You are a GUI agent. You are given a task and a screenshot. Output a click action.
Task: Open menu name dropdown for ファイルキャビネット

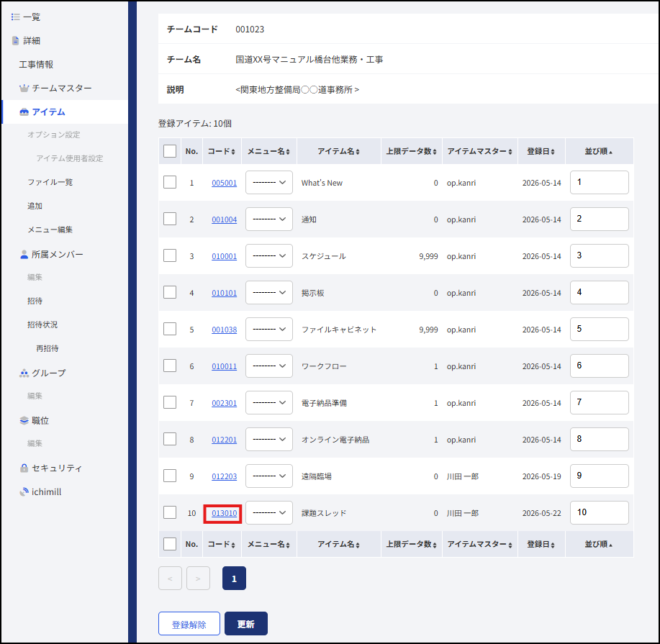pos(269,329)
